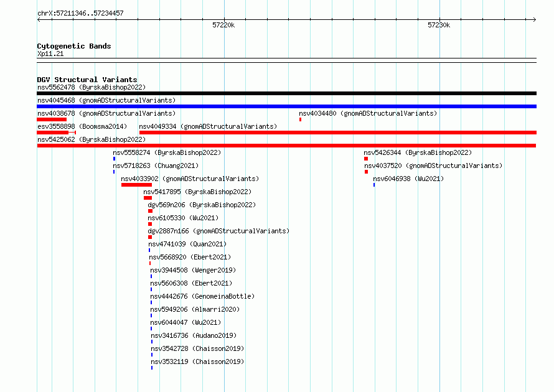Open nsv4033902 (gnomADStructuralVariants) label
554x392 pixels.
tap(190, 179)
